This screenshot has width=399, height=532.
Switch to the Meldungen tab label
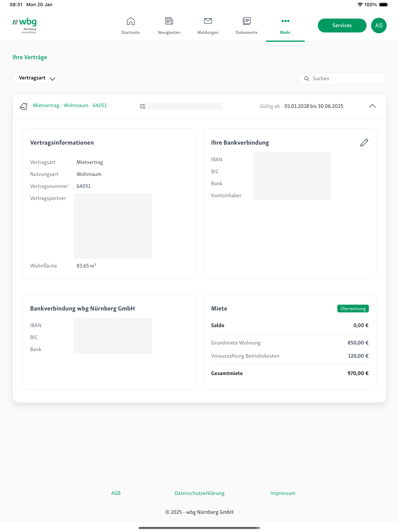(208, 32)
